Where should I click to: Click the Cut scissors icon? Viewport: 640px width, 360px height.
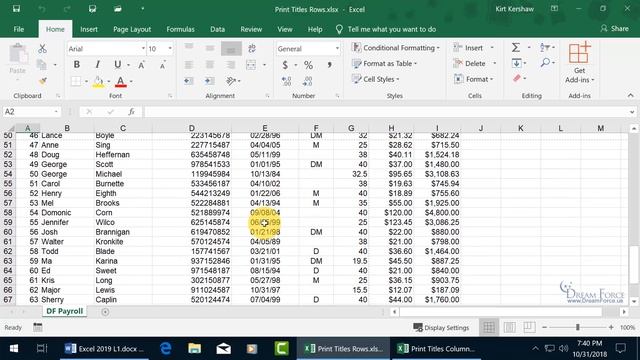coord(42,49)
